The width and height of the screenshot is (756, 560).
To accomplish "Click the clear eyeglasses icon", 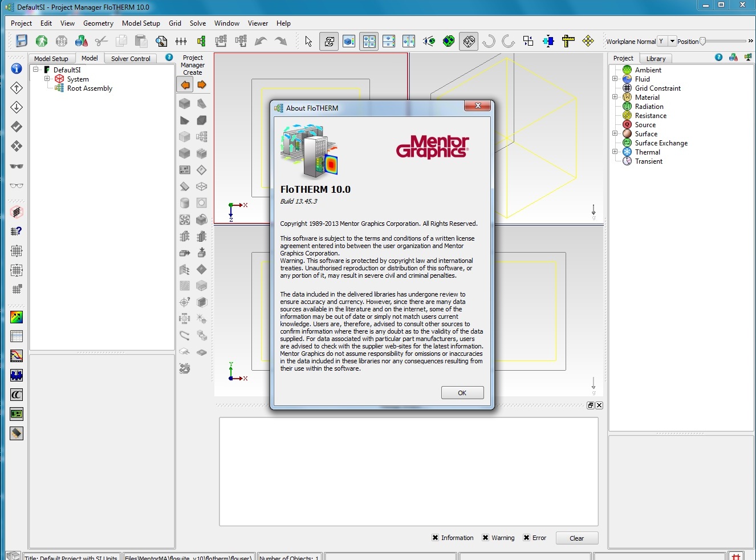I will pyautogui.click(x=17, y=185).
